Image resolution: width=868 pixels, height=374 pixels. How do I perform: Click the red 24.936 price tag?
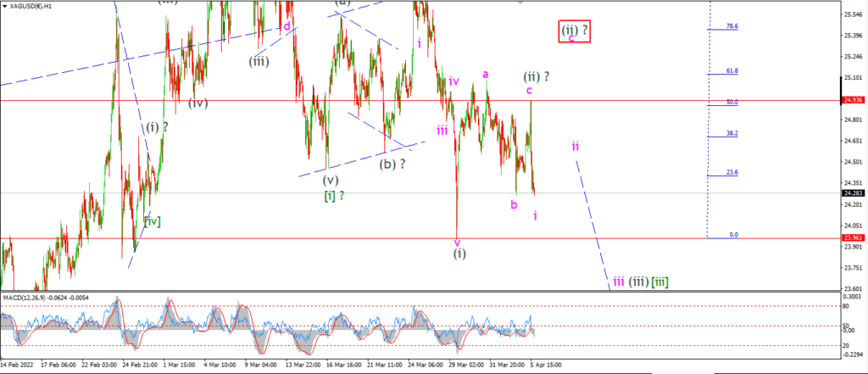851,100
